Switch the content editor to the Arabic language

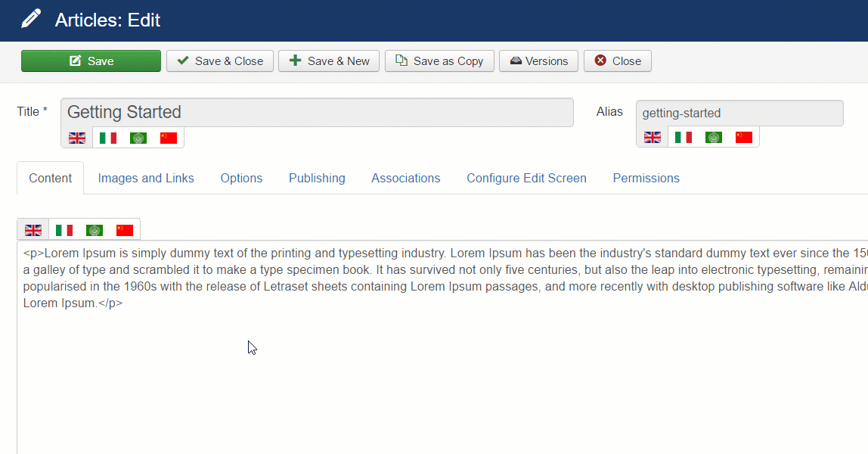click(x=95, y=230)
